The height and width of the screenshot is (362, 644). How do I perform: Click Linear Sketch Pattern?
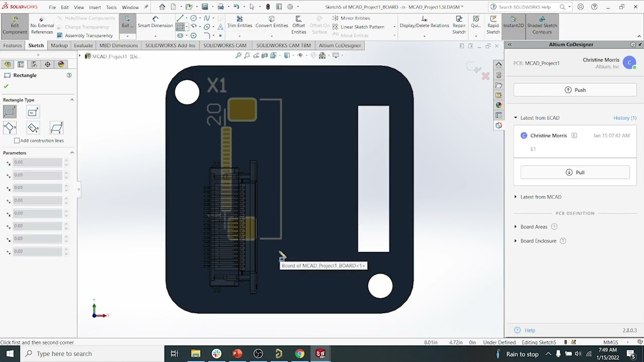358,27
